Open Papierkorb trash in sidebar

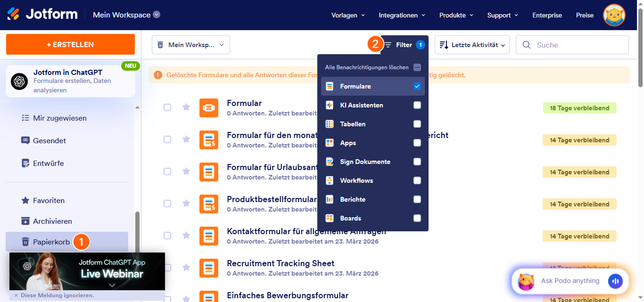51,242
